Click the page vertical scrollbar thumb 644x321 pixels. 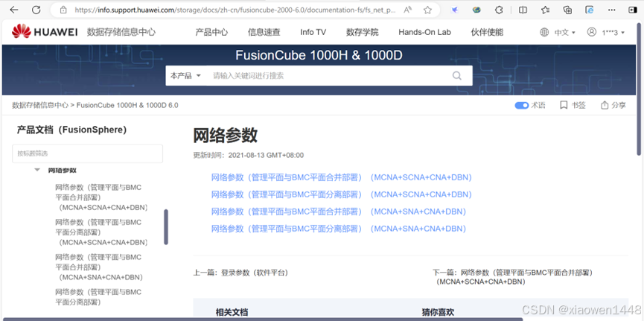639,89
